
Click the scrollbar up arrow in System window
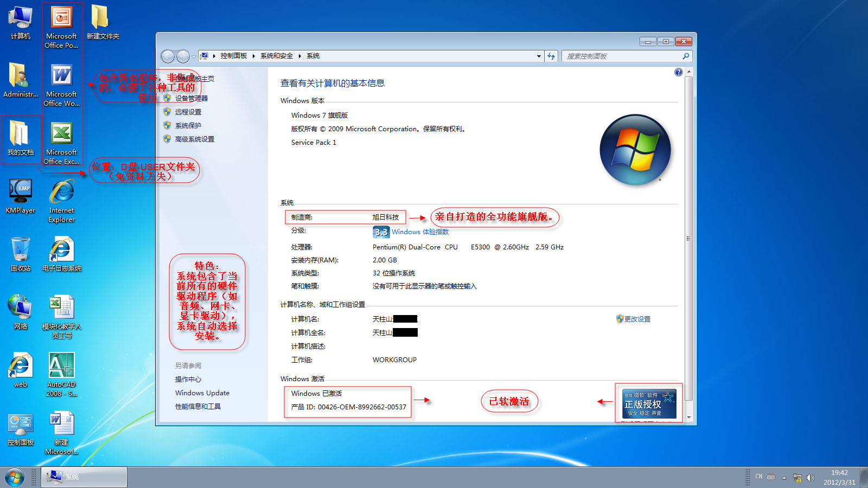pyautogui.click(x=689, y=72)
